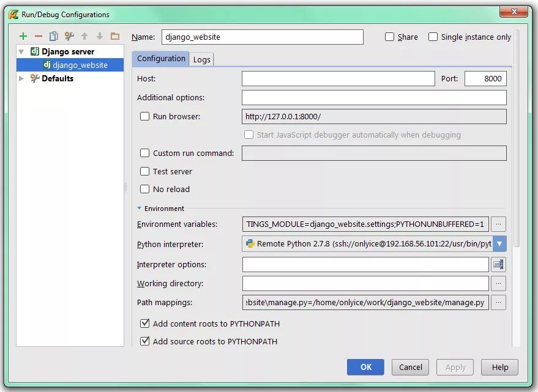Screen dimensions: 538x392
Task: Click the Custom run command text field
Action: click(374, 153)
